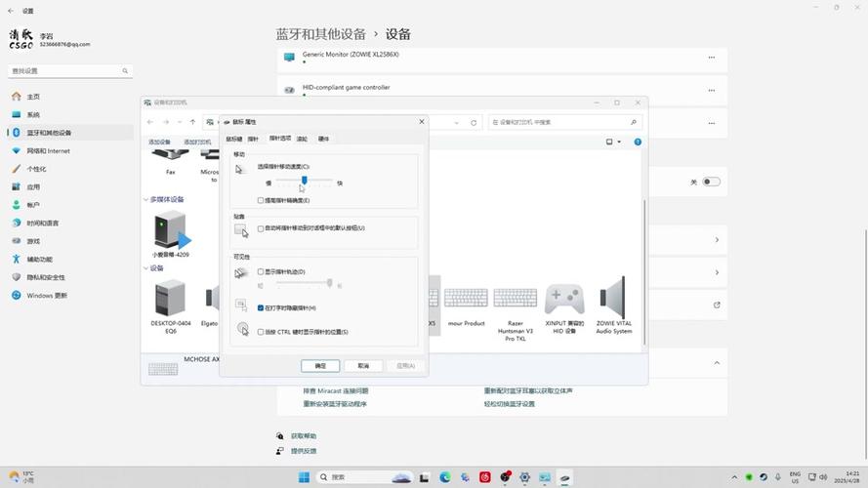The height and width of the screenshot is (488, 868).
Task: Confirm mouse properties with 确定
Action: coord(320,366)
